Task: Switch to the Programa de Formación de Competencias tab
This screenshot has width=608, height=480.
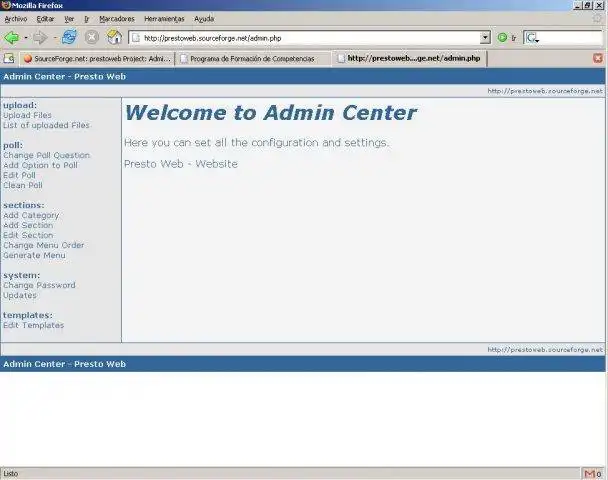Action: tap(253, 59)
